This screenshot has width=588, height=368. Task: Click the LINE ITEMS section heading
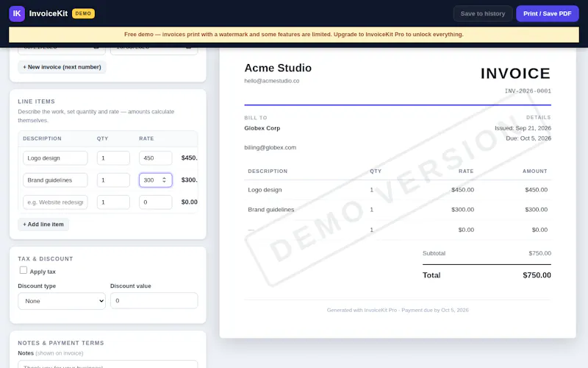point(36,102)
